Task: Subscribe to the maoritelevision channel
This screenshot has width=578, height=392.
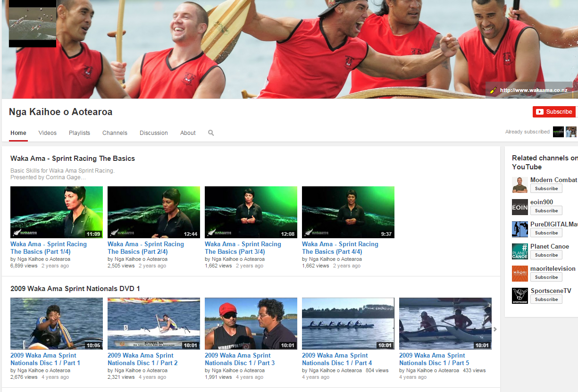Action: 546,277
